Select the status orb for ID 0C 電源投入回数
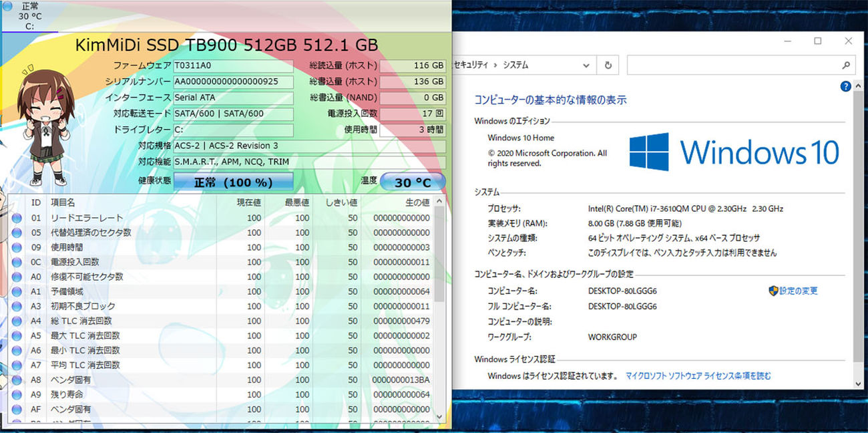 [x=17, y=262]
